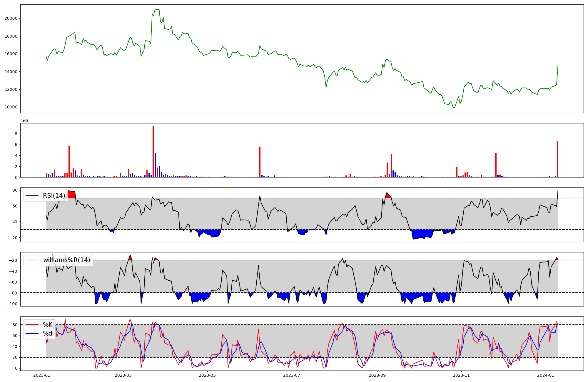This screenshot has width=588, height=382.
Task: Click the blue %d legend line sample
Action: click(x=32, y=334)
